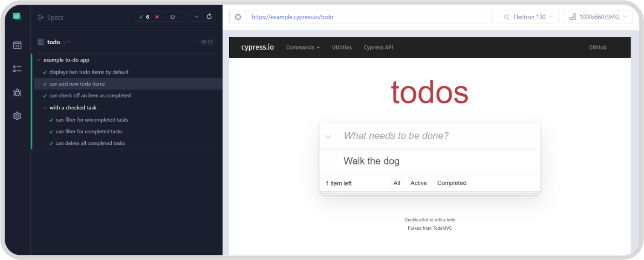
Task: Open test can filter for completed tasks
Action: [x=89, y=131]
